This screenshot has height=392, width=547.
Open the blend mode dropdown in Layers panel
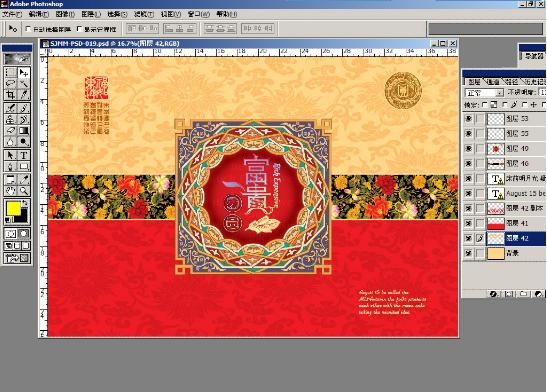point(485,93)
